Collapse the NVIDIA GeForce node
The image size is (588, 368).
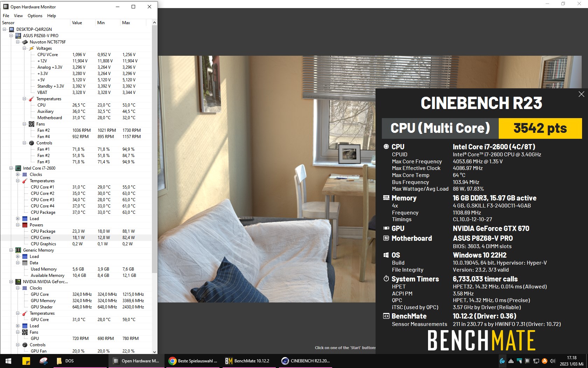pyautogui.click(x=11, y=282)
